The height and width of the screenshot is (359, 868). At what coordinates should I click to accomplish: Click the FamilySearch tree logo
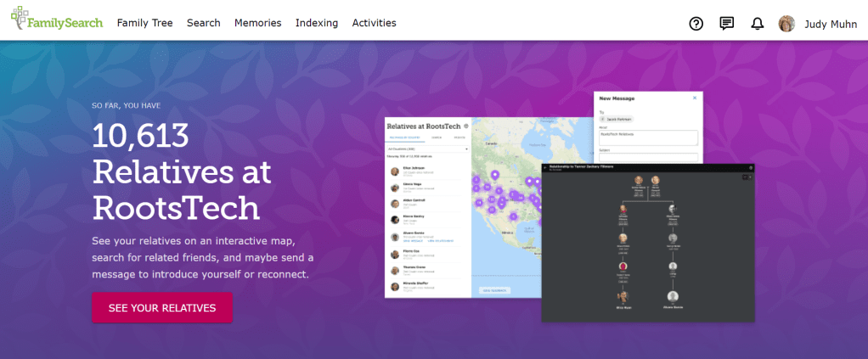[x=20, y=22]
